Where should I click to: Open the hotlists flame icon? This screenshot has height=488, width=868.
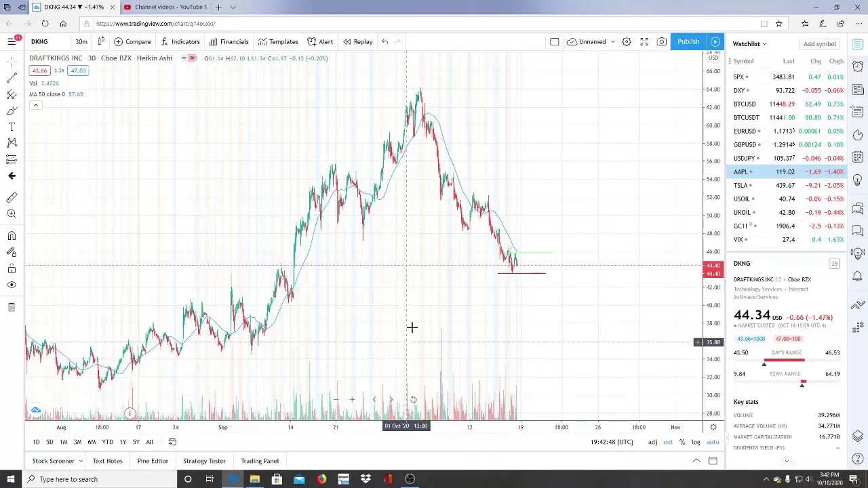click(x=858, y=134)
